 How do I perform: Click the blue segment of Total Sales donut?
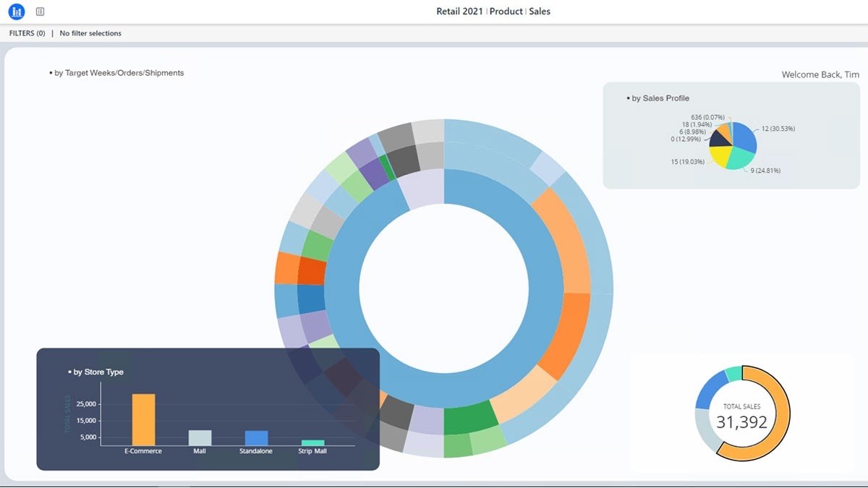point(710,388)
